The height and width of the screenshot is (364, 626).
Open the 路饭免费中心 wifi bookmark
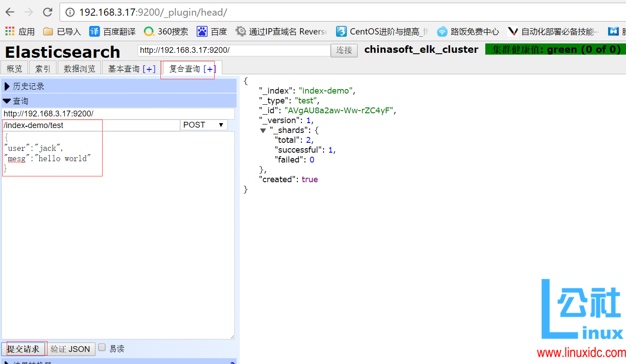468,31
